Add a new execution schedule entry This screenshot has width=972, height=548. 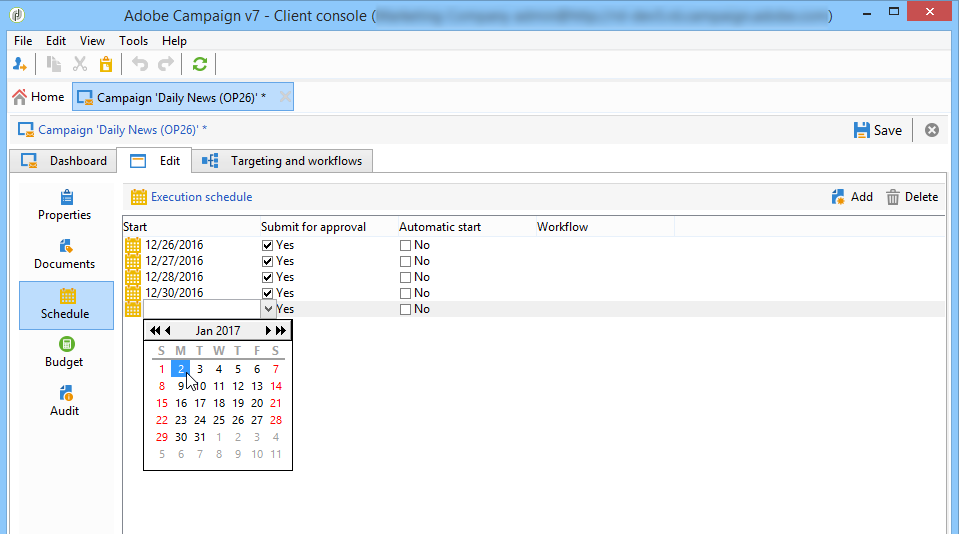click(852, 197)
